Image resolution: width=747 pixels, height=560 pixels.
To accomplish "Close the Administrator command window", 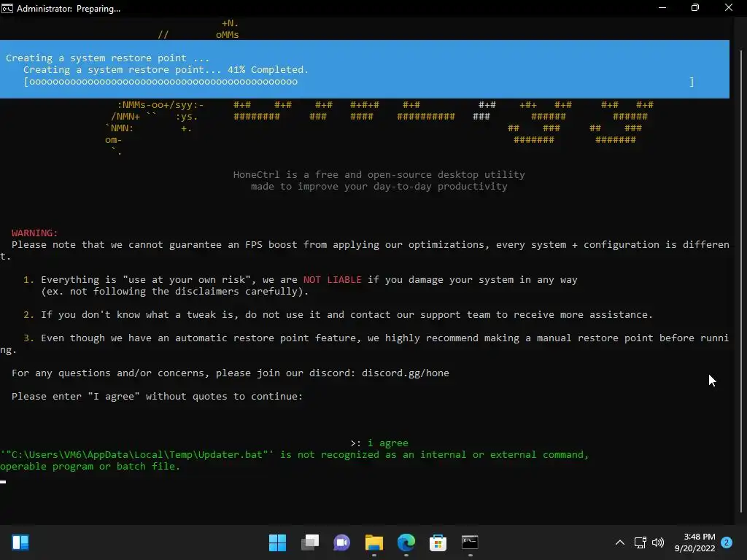I will 729,8.
